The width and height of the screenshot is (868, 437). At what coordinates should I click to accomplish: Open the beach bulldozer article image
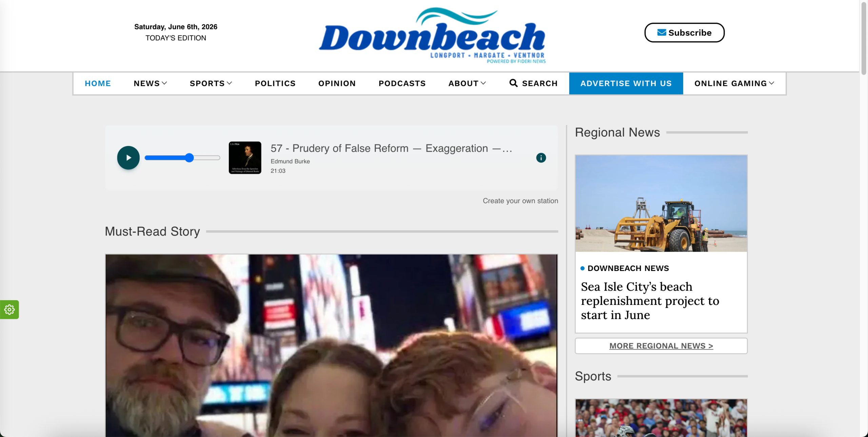[661, 203]
